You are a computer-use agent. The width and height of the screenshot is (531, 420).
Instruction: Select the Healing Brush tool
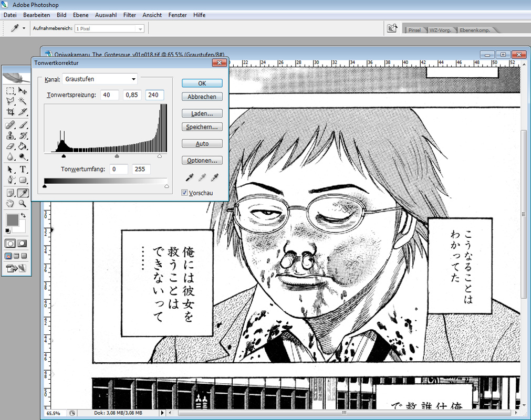[10, 125]
